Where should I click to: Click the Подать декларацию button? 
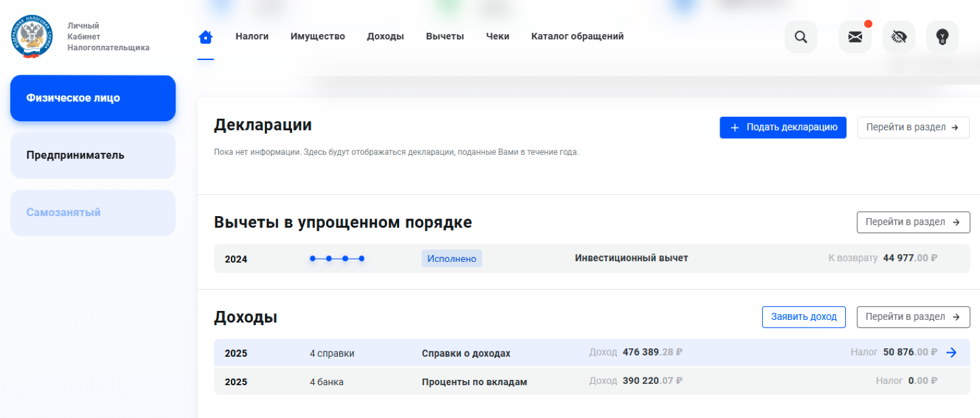783,127
